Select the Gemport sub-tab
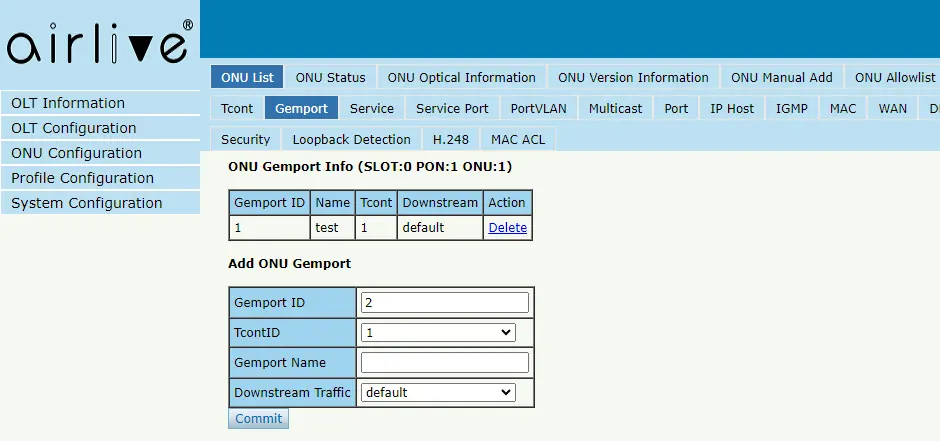This screenshot has height=441, width=940. point(302,108)
